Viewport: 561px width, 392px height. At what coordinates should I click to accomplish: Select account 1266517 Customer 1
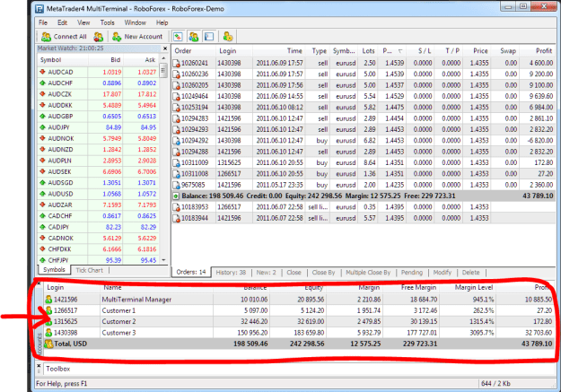tap(299, 310)
